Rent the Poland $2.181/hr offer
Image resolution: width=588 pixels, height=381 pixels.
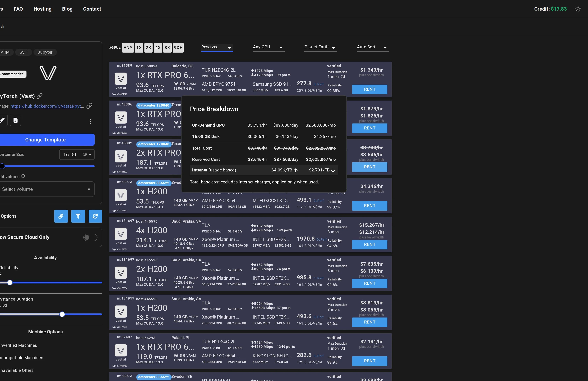pos(370,361)
